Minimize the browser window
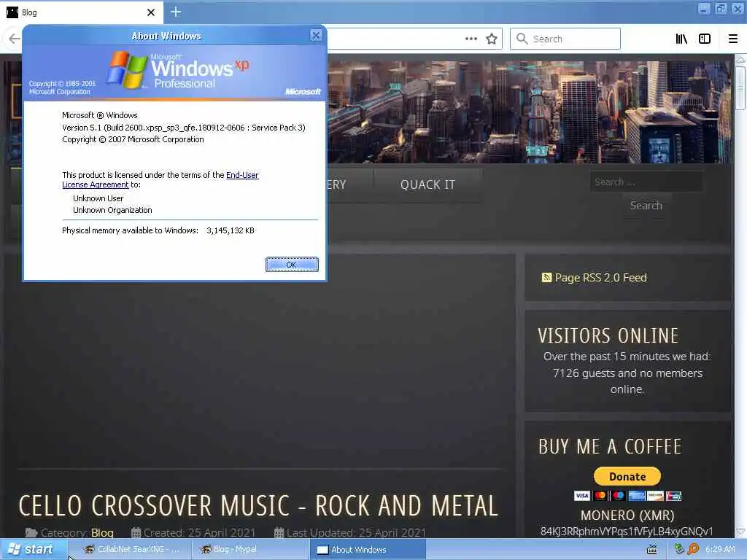Image resolution: width=747 pixels, height=560 pixels. click(x=704, y=9)
